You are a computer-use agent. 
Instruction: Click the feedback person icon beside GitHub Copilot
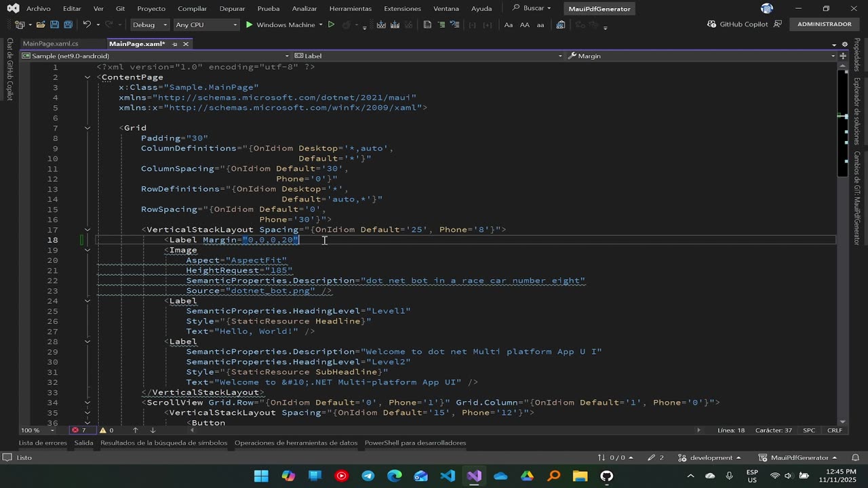[x=778, y=24]
